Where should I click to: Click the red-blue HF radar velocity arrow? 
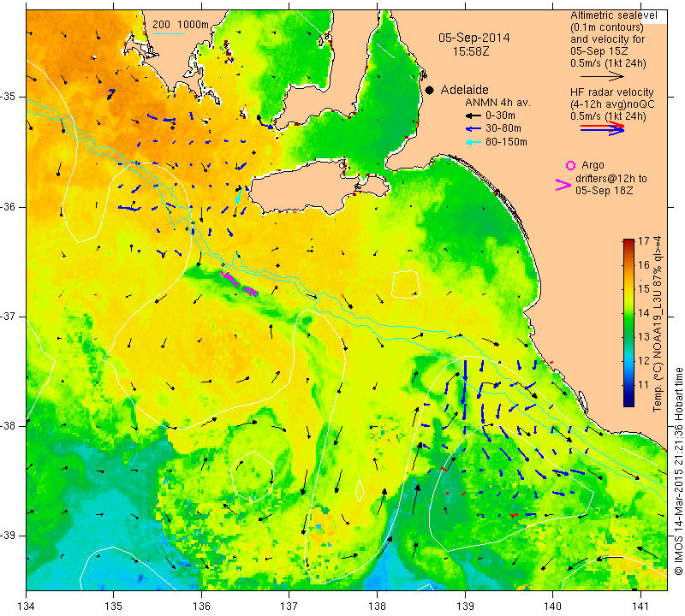point(602,128)
